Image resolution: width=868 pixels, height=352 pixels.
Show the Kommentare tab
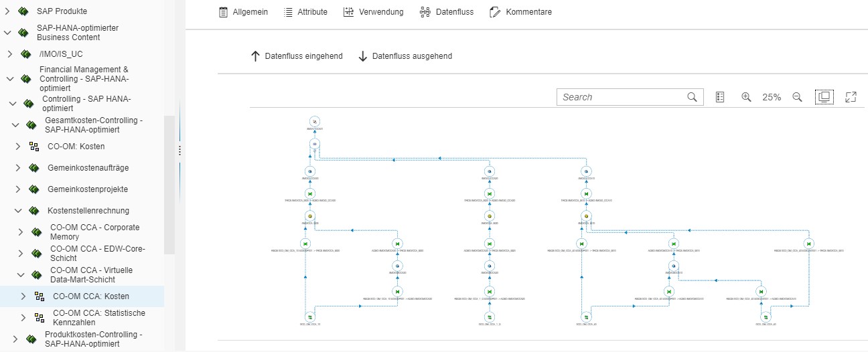click(x=520, y=12)
